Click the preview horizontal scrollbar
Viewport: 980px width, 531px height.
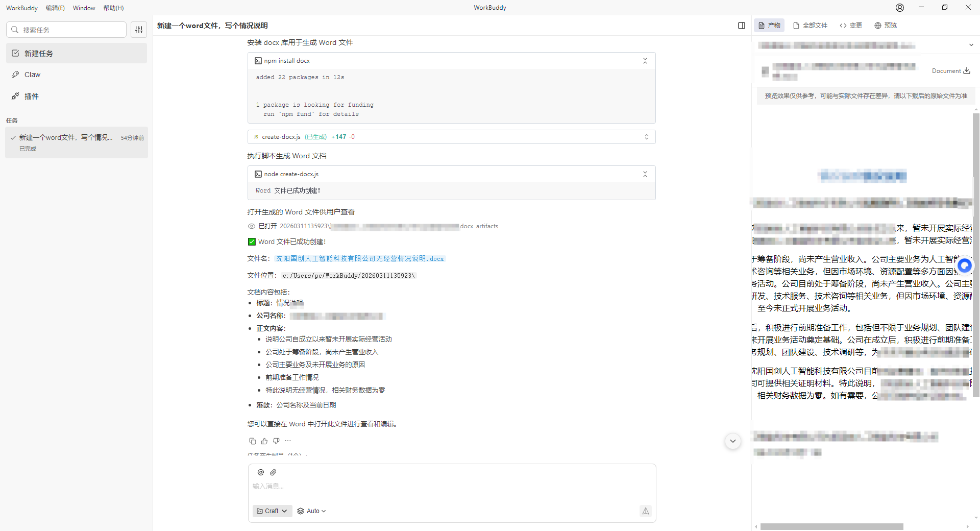click(x=831, y=526)
